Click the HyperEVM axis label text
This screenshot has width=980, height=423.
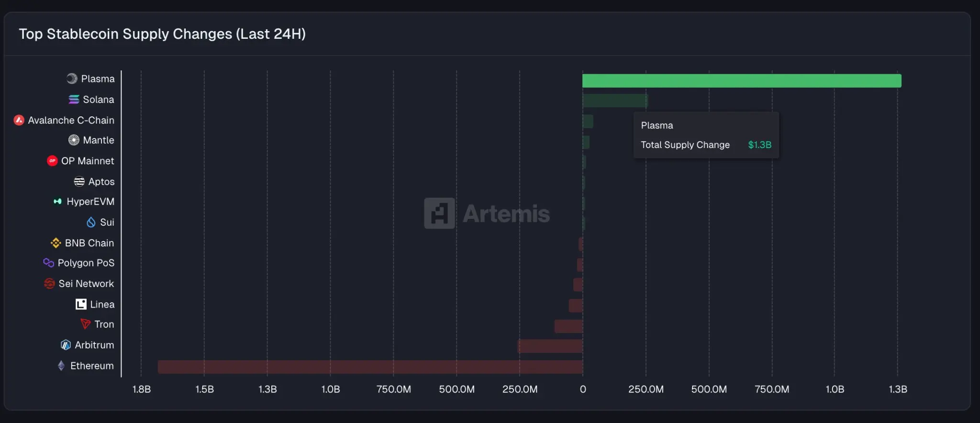[90, 202]
